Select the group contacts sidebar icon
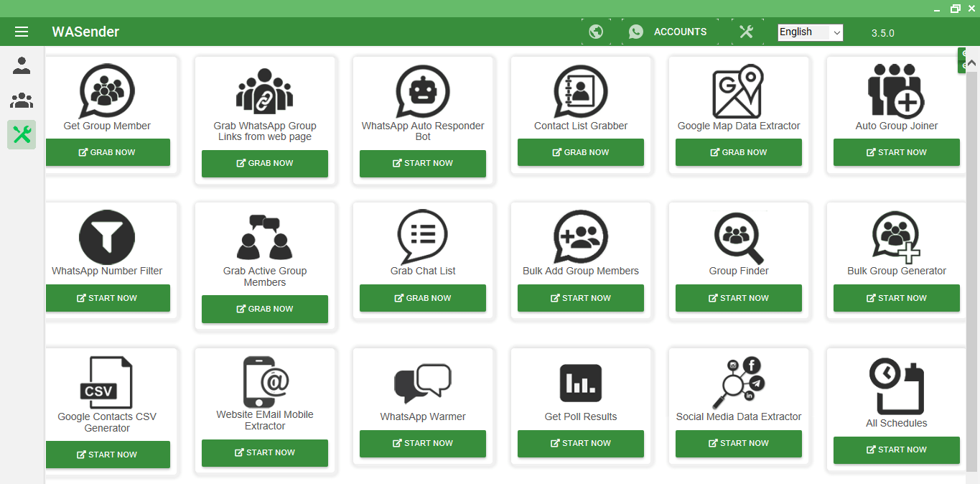The image size is (980, 484). coord(22,101)
